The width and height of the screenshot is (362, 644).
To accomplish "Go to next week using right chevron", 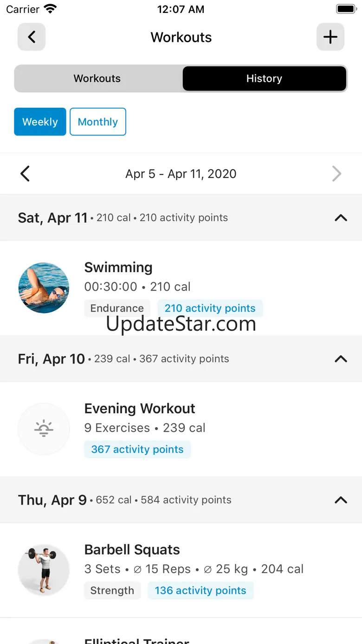I will pyautogui.click(x=336, y=174).
